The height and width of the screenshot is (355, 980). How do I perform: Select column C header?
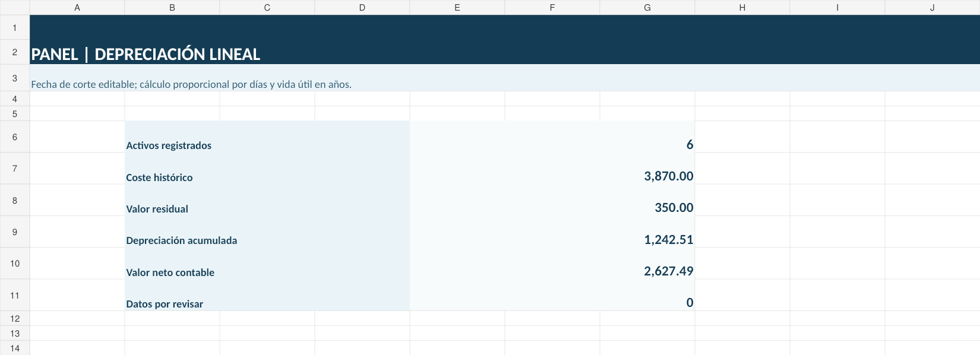point(267,8)
